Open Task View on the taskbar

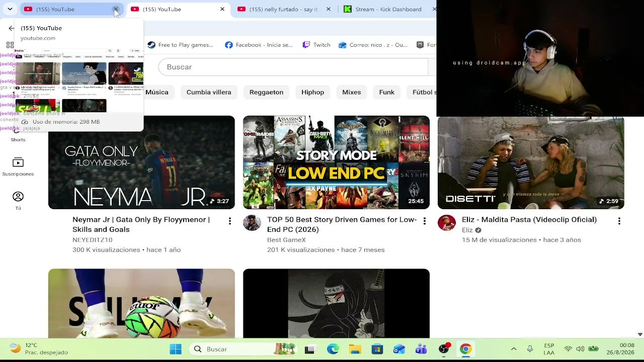[x=309, y=349]
